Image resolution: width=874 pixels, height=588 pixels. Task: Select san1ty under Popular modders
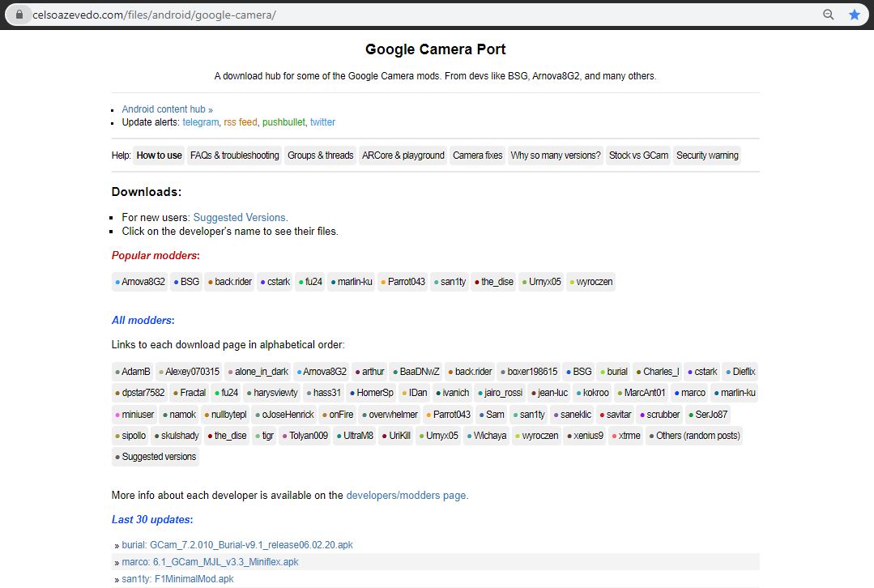pos(450,282)
